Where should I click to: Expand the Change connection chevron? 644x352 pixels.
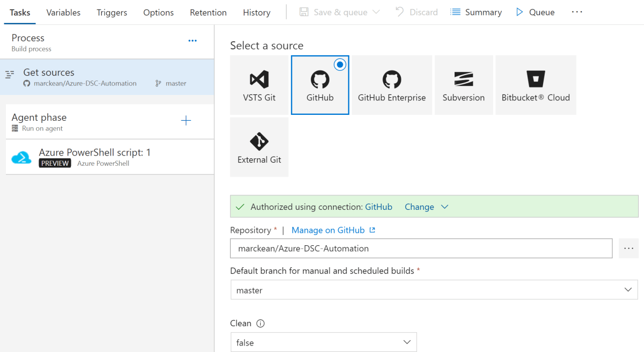[x=444, y=207]
